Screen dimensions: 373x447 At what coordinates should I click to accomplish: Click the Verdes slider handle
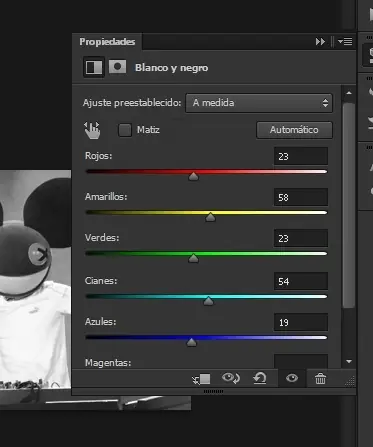pos(193,258)
